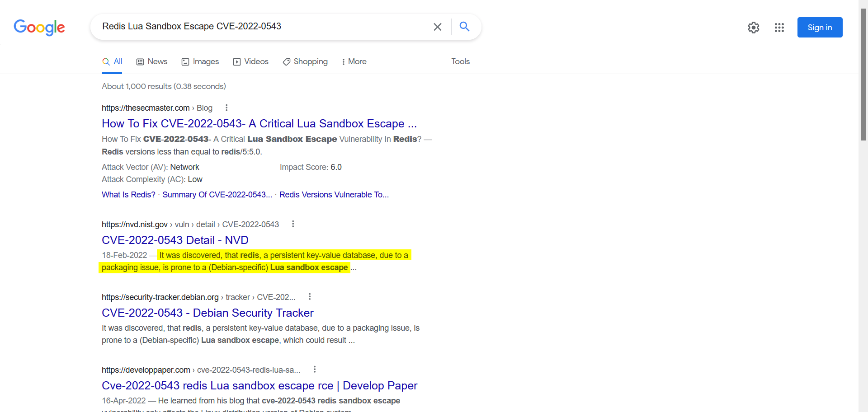Open the Google apps grid
The height and width of the screenshot is (412, 868).
coord(779,28)
